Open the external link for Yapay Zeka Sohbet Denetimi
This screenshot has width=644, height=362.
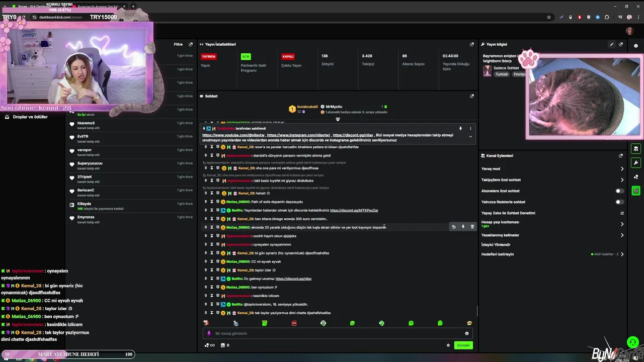point(622,213)
